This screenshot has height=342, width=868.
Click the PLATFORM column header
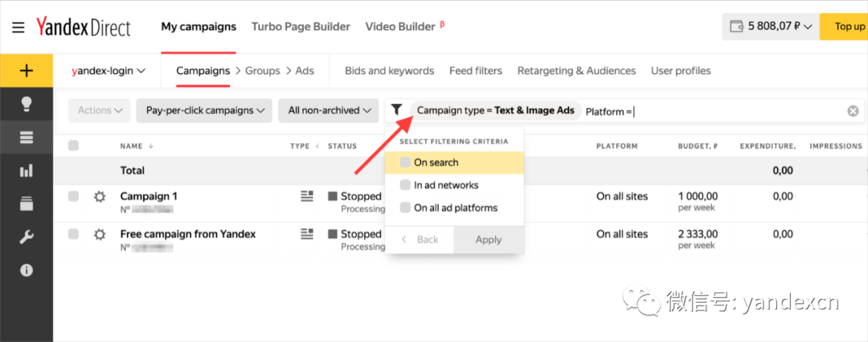[616, 146]
